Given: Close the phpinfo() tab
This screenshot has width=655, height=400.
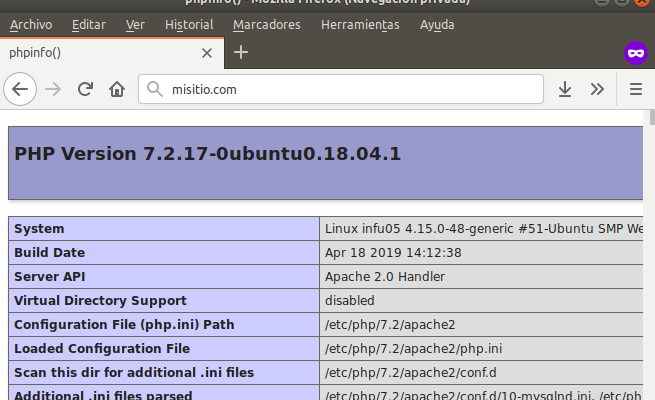Looking at the screenshot, I should point(207,53).
